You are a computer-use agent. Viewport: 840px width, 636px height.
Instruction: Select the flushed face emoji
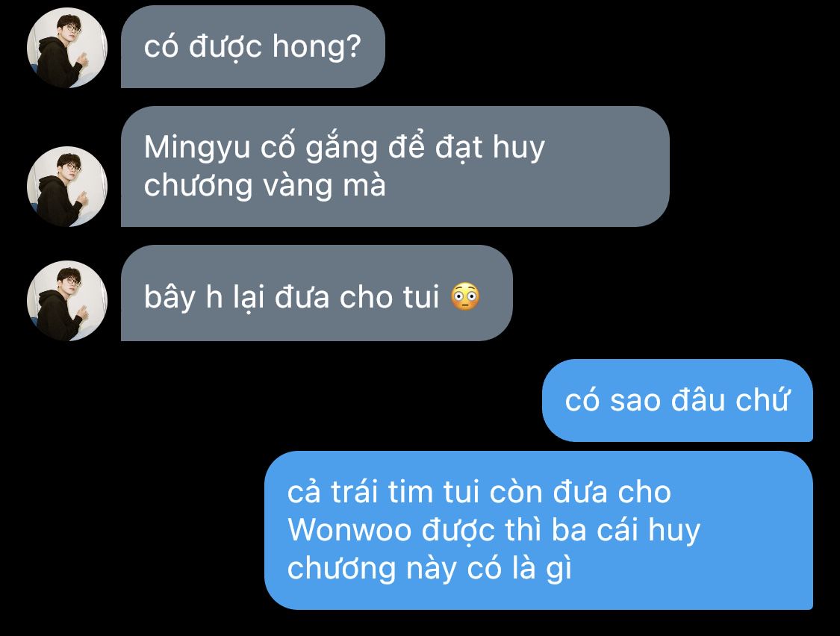464,296
